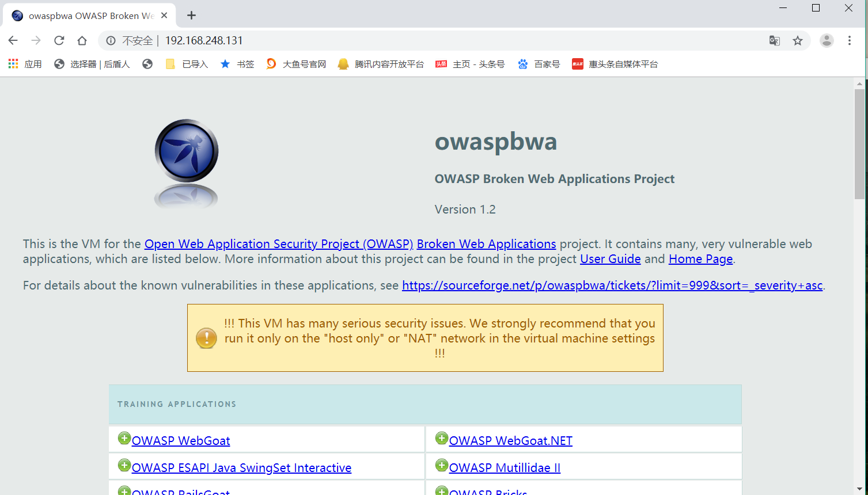Click the scrollbar down arrow
The width and height of the screenshot is (868, 495).
[859, 489]
